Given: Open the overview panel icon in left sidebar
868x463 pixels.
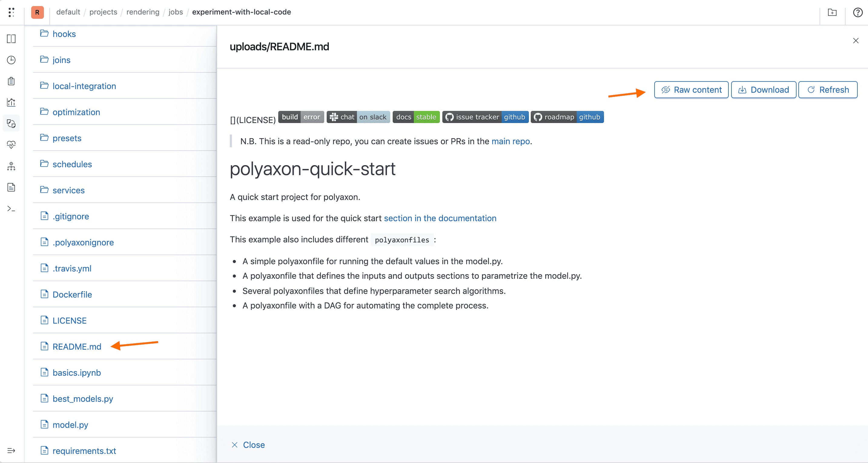Looking at the screenshot, I should [11, 39].
